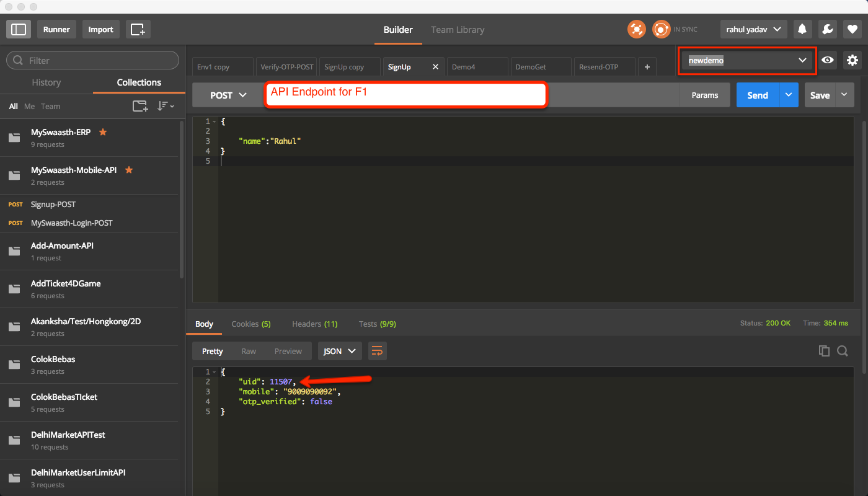Open DemoGet request tab

click(x=541, y=66)
